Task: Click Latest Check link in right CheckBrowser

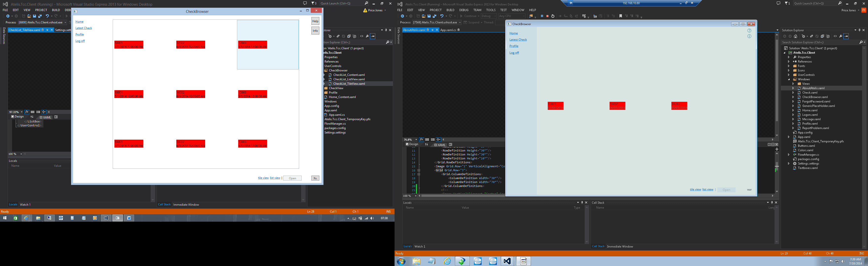Action: (x=518, y=40)
